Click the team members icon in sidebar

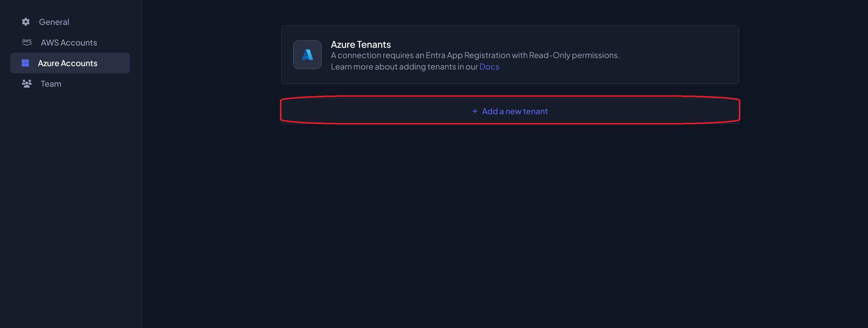pos(26,83)
